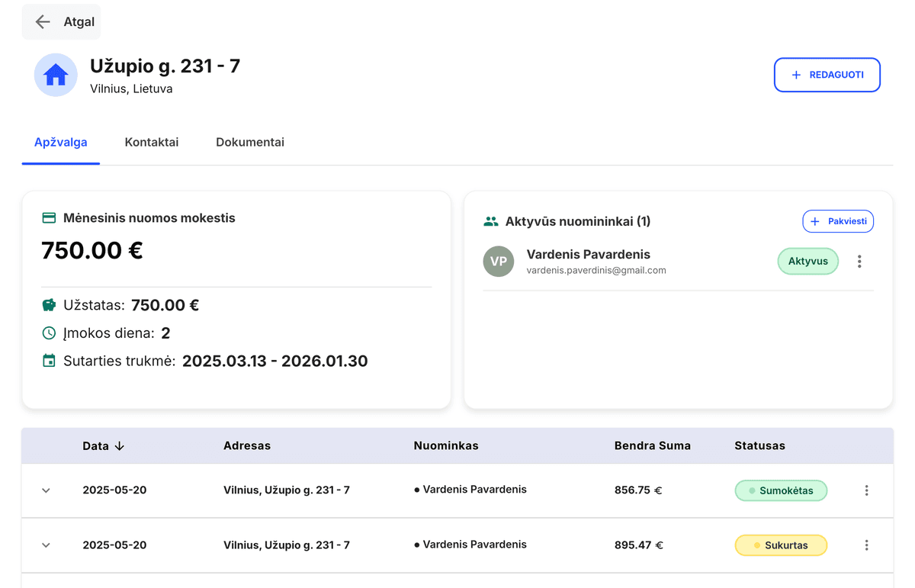Click the sort arrow next to Data column
Viewport: 915px width, 588px height.
[119, 446]
